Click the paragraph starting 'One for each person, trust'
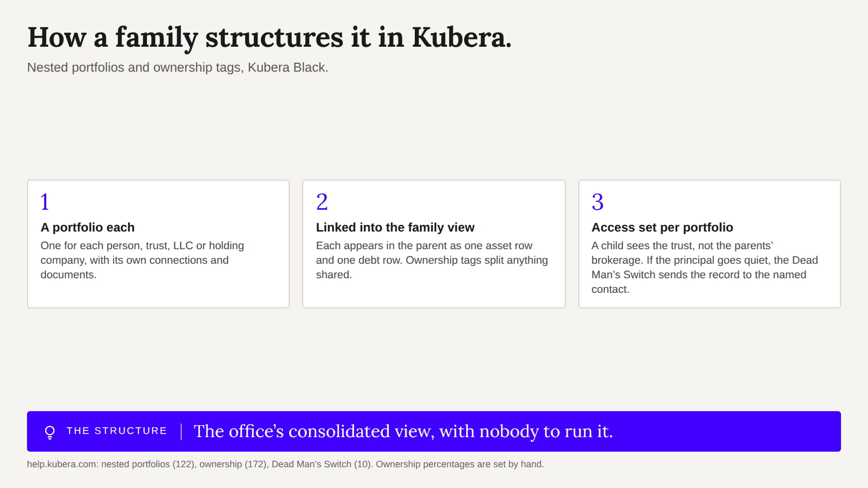868x488 pixels. click(142, 260)
